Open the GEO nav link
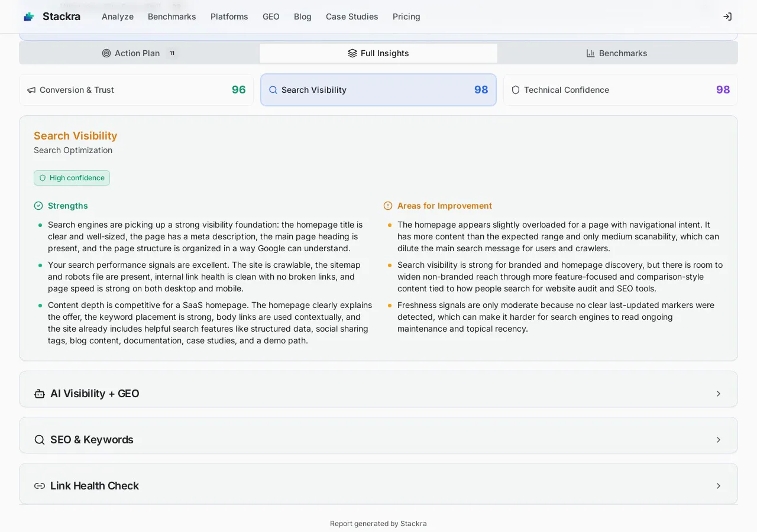The width and height of the screenshot is (757, 532). point(271,17)
